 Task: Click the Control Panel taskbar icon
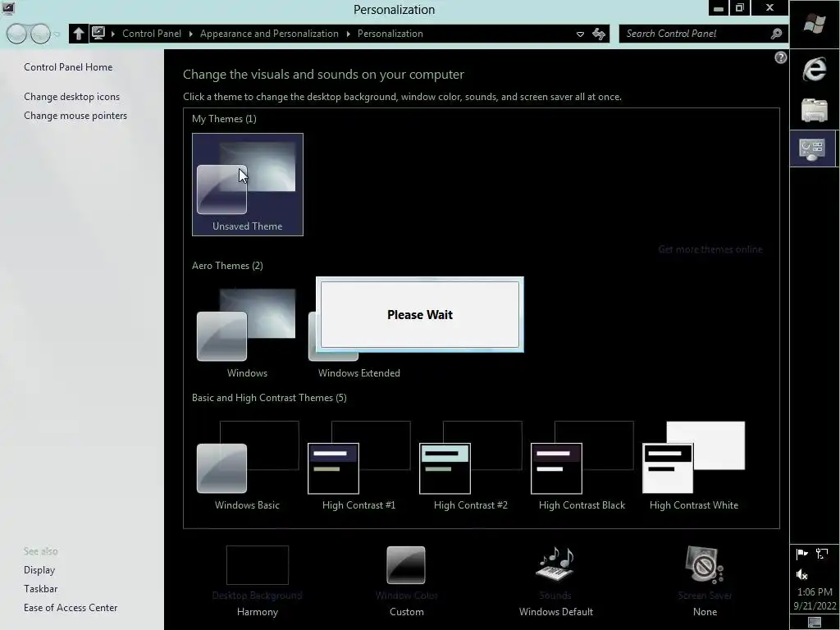pyautogui.click(x=812, y=149)
